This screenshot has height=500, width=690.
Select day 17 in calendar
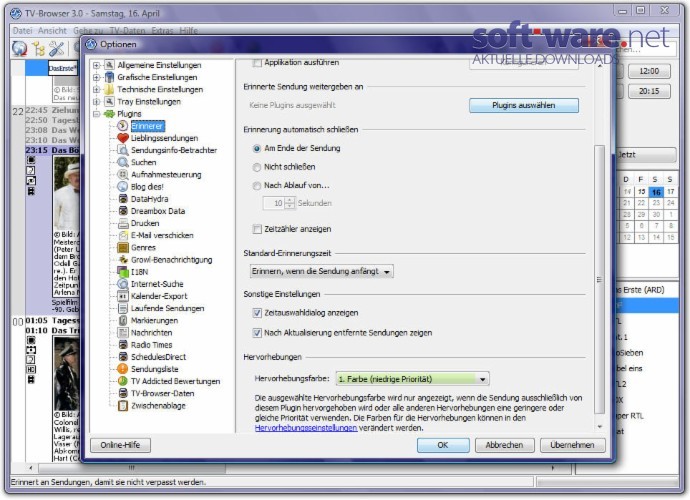coord(670,191)
